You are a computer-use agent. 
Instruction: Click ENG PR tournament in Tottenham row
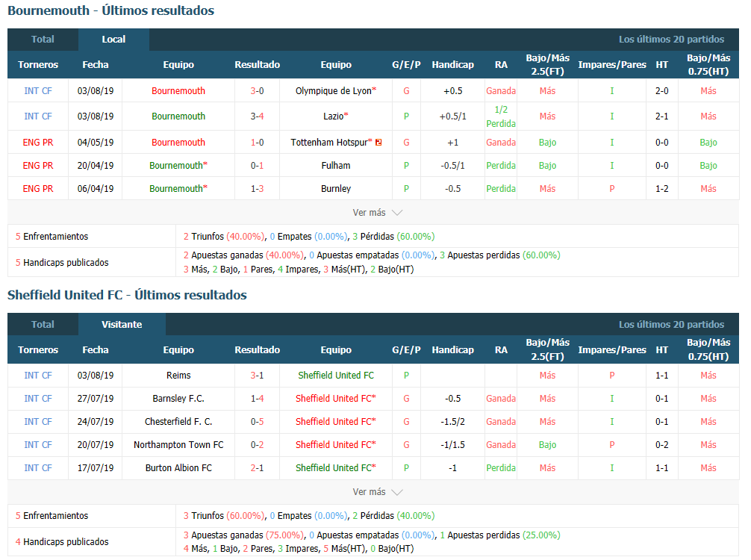point(38,143)
